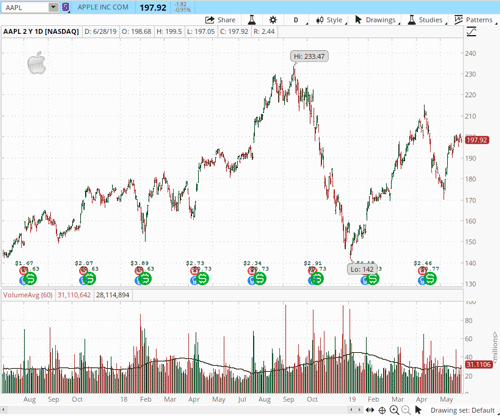Open the flask icon left of the gear

click(x=252, y=20)
